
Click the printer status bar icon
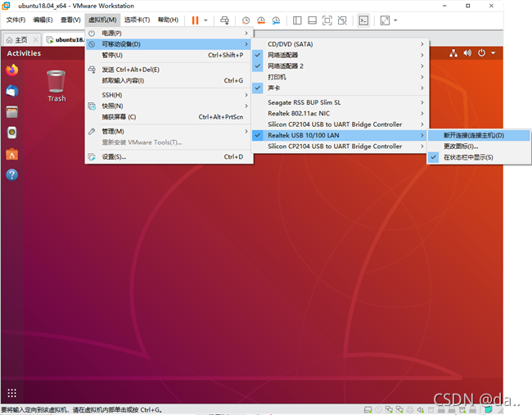pos(410,410)
